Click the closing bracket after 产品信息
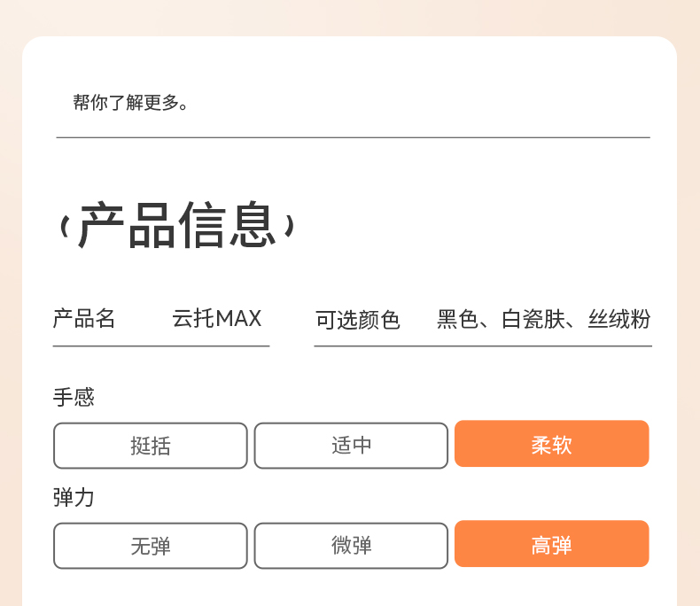Viewport: 700px width, 606px height. coord(289,228)
